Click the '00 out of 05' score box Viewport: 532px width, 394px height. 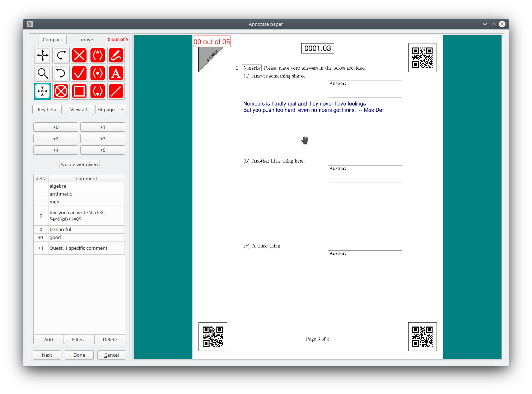tap(212, 42)
